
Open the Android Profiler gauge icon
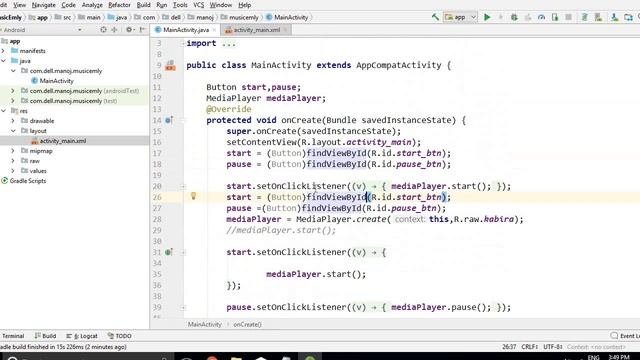tap(541, 17)
